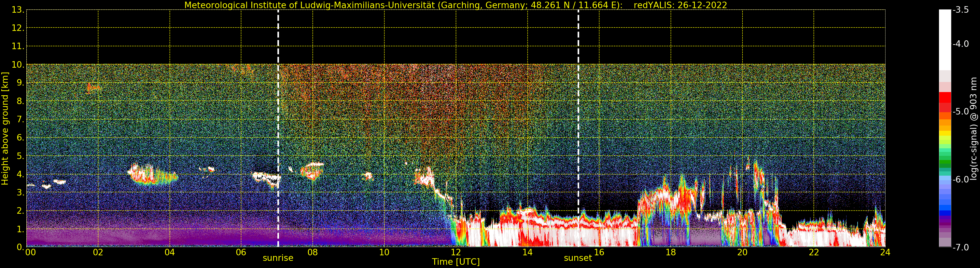The image size is (980, 268).
Task: Click height axis tick label 5
Action: click(20, 156)
